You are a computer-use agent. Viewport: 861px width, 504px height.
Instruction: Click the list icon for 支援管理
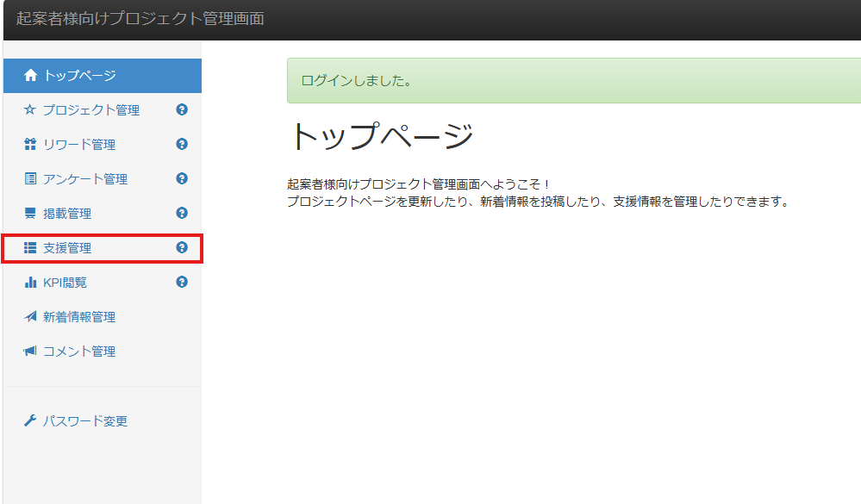(x=30, y=248)
